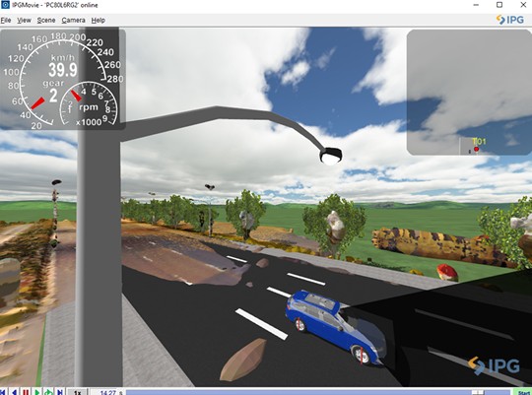532x395 pixels.
Task: Open the File menu
Action: (6, 21)
